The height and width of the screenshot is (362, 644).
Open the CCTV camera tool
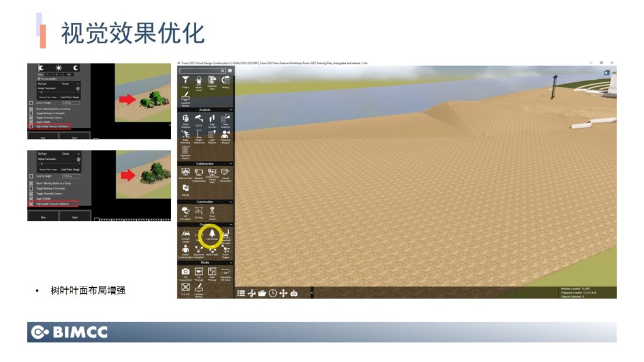(x=199, y=120)
